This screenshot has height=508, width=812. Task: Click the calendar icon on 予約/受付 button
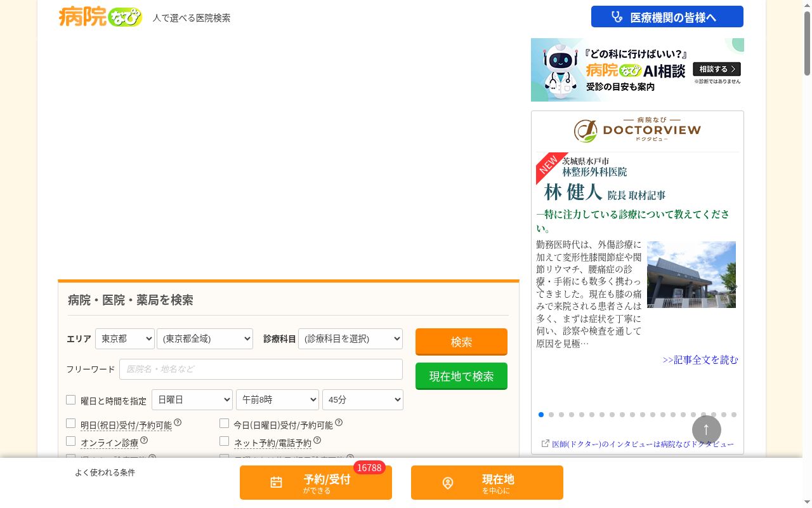click(276, 483)
